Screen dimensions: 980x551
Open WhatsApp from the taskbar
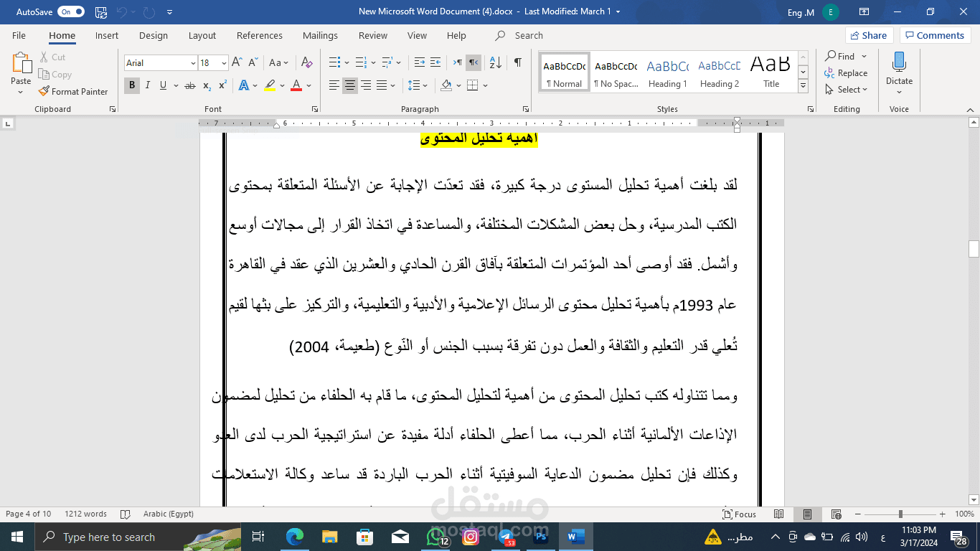[435, 537]
